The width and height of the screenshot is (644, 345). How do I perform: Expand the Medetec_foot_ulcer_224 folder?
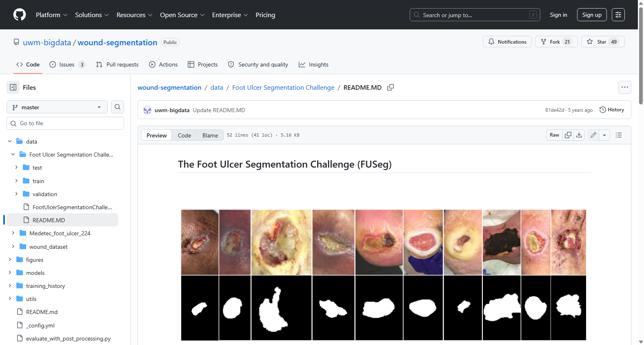[x=13, y=233]
